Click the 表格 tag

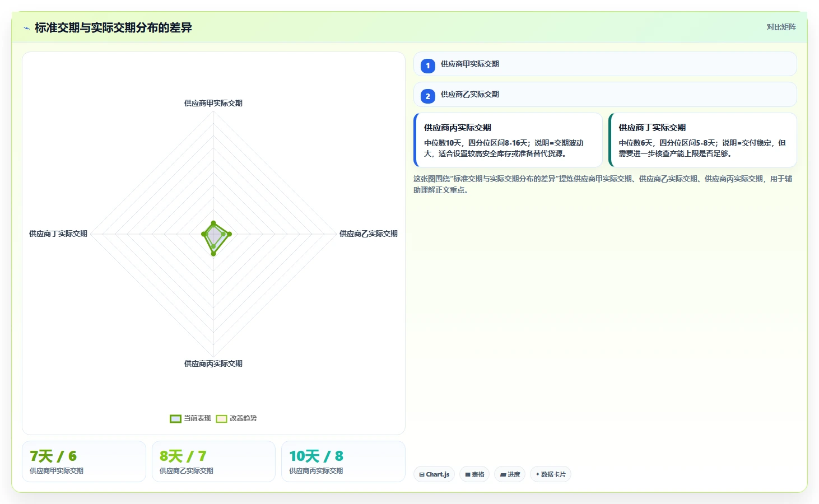click(x=474, y=474)
